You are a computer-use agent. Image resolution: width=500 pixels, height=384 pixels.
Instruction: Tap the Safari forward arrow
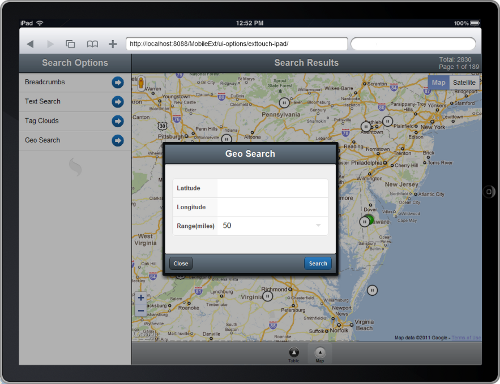point(50,44)
